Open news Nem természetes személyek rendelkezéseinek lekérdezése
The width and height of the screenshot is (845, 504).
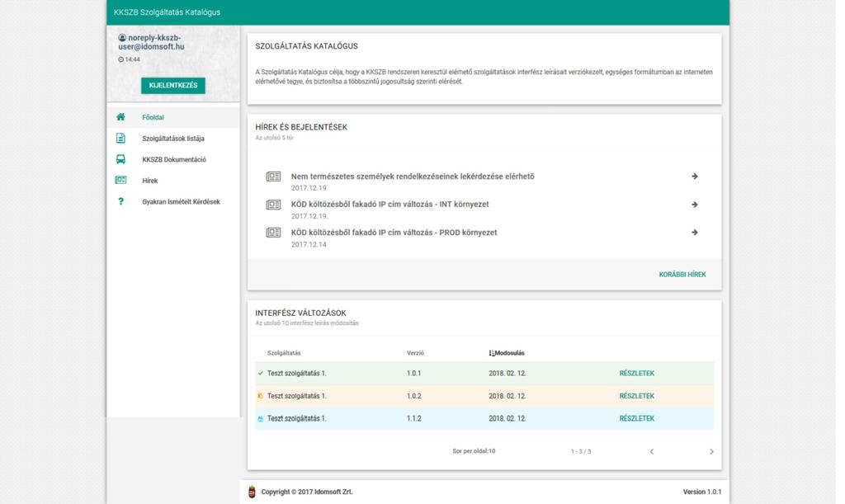(x=413, y=176)
